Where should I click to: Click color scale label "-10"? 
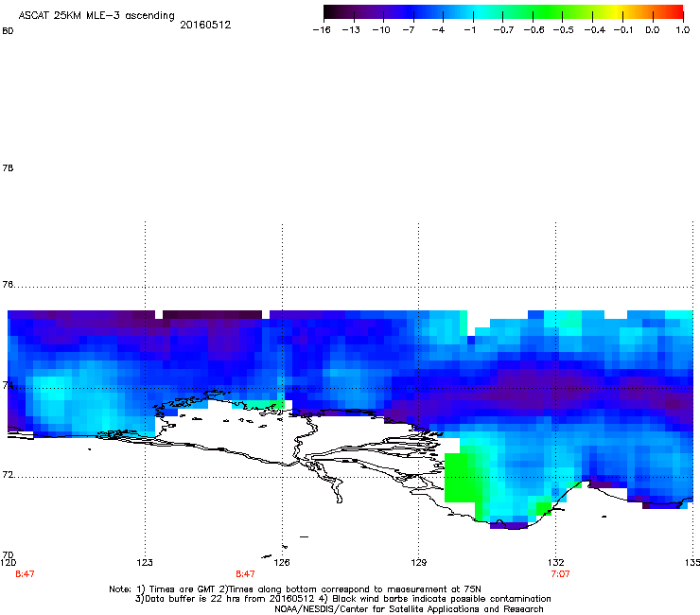pos(381,30)
